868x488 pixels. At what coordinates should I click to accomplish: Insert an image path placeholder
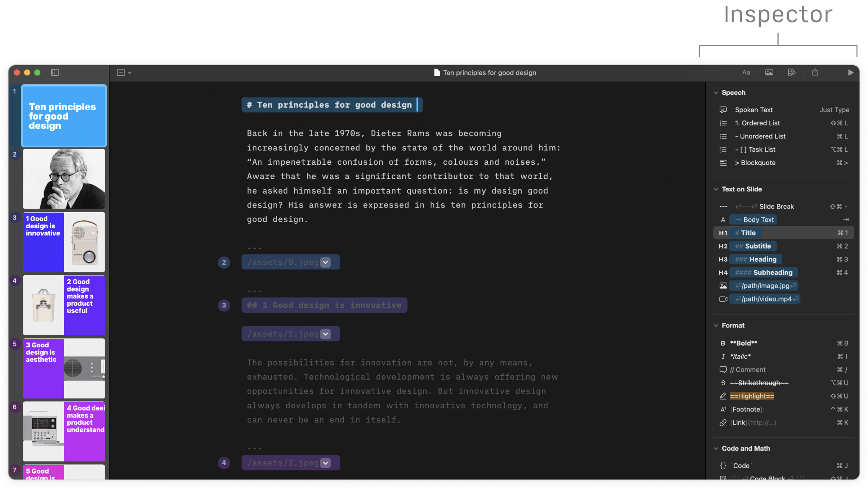[764, 286]
